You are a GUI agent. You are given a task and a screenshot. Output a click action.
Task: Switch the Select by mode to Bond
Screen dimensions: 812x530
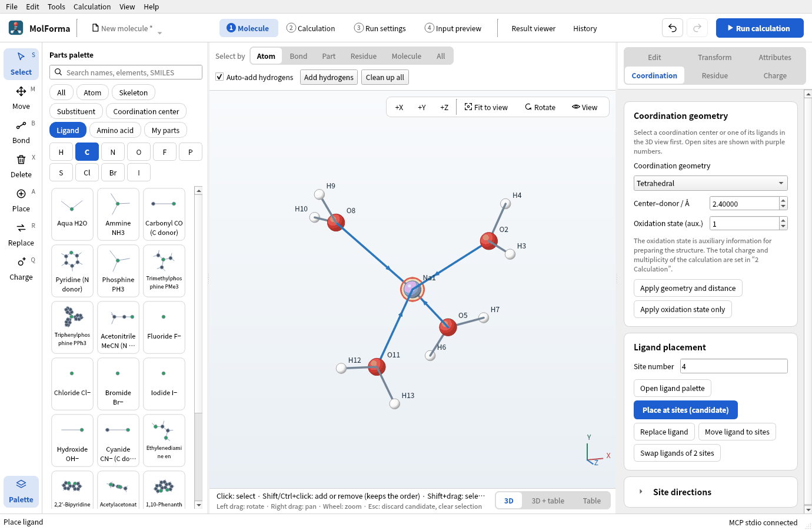point(298,56)
